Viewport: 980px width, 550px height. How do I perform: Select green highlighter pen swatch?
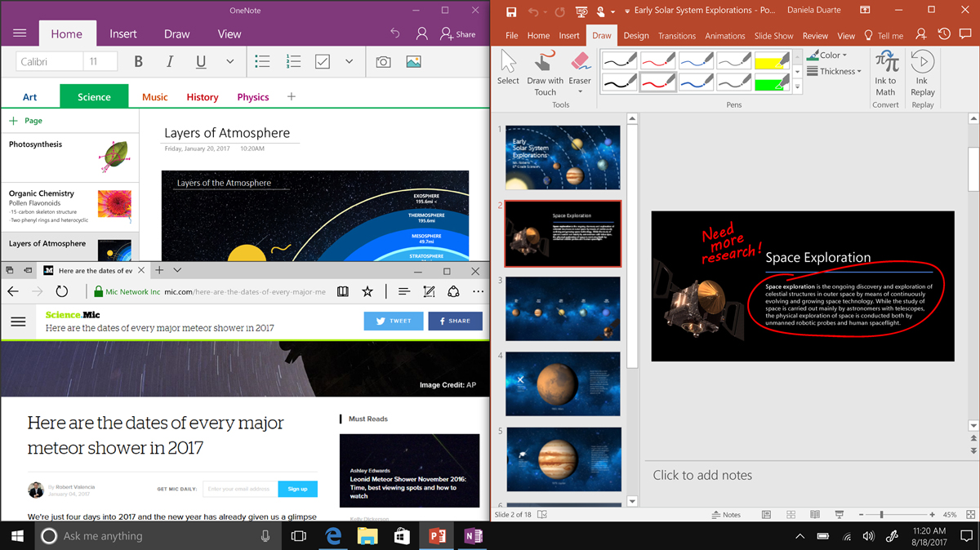coord(772,82)
